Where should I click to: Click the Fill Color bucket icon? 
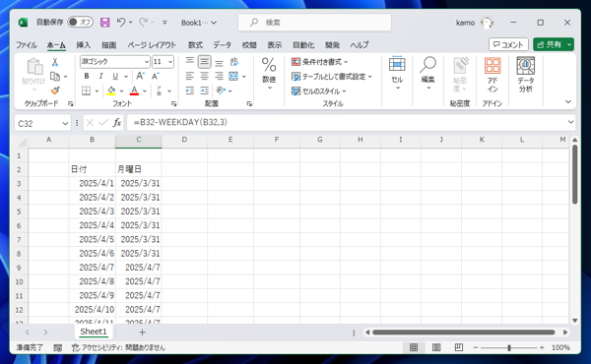[x=111, y=91]
